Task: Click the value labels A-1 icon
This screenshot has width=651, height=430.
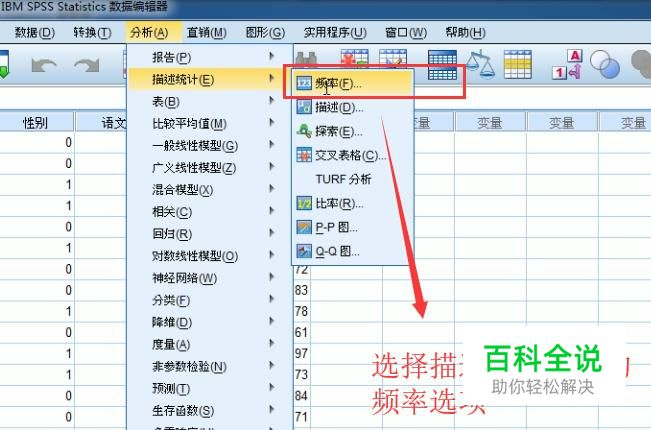Action: click(x=567, y=65)
